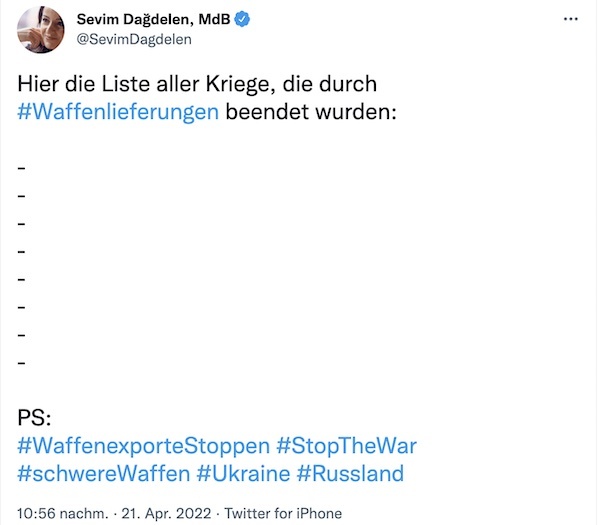This screenshot has height=525, width=600.
Task: Click the blue verified badge
Action: pyautogui.click(x=228, y=19)
